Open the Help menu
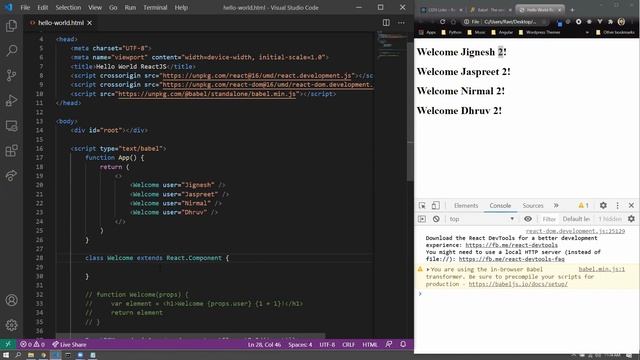This screenshot has width=640, height=360. point(181,7)
